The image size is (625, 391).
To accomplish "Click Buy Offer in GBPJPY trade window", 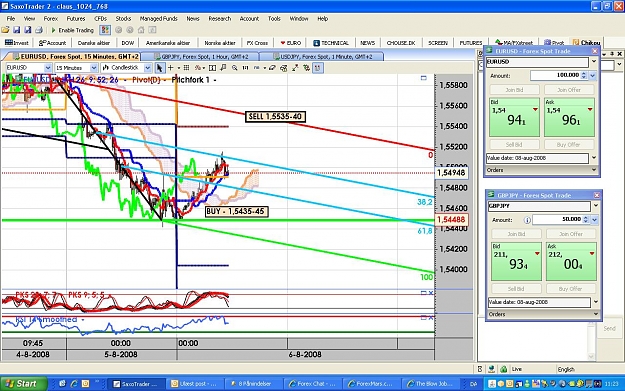I will click(x=570, y=289).
